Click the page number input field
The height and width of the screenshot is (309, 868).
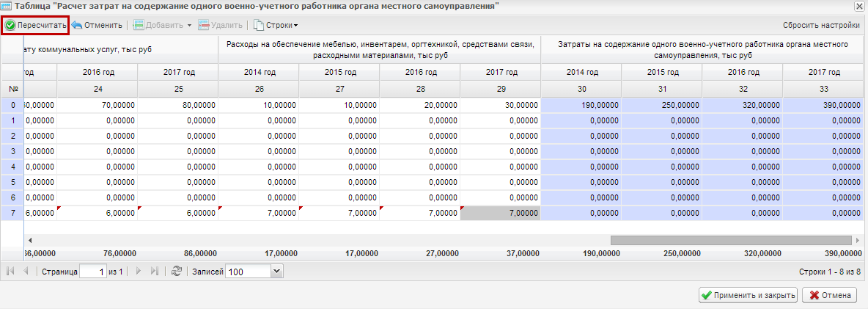tap(93, 272)
